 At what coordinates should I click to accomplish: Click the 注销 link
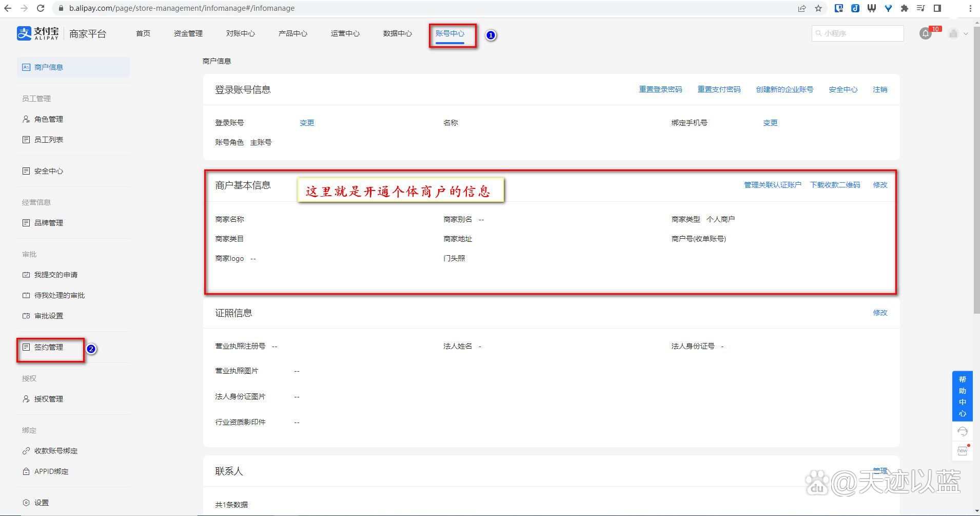pyautogui.click(x=880, y=89)
